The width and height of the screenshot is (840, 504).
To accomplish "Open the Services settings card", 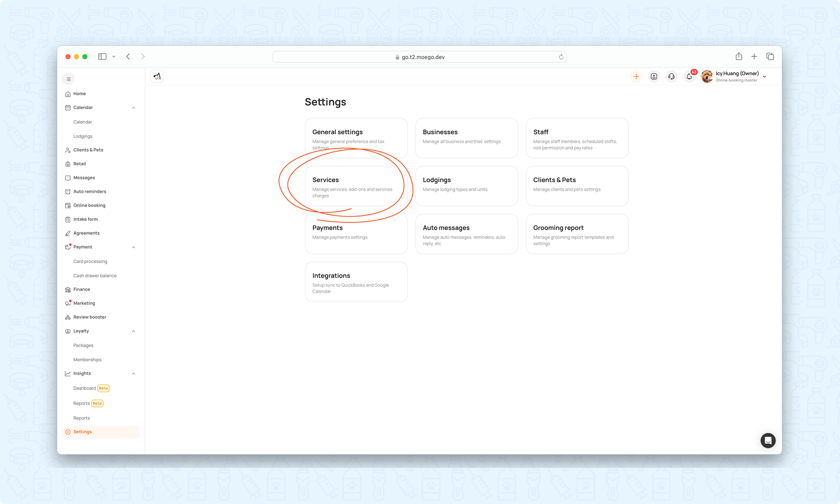I will 356,186.
